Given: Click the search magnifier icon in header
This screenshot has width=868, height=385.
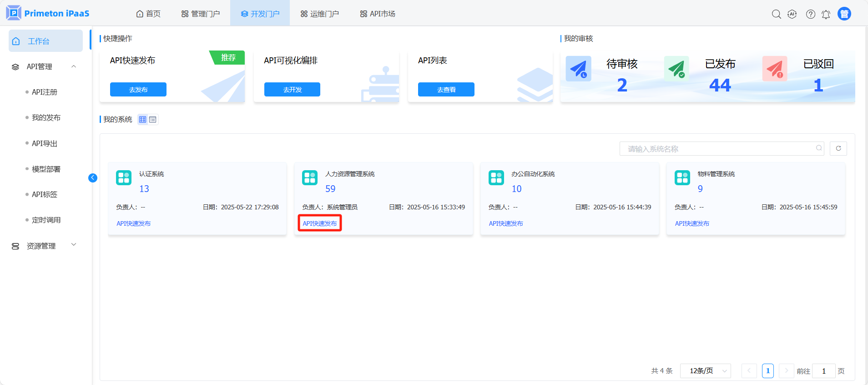Looking at the screenshot, I should coord(776,14).
